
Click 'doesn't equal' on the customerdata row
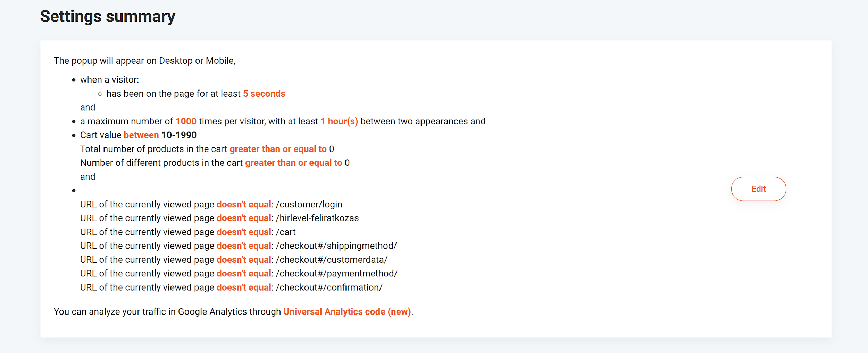click(x=244, y=260)
